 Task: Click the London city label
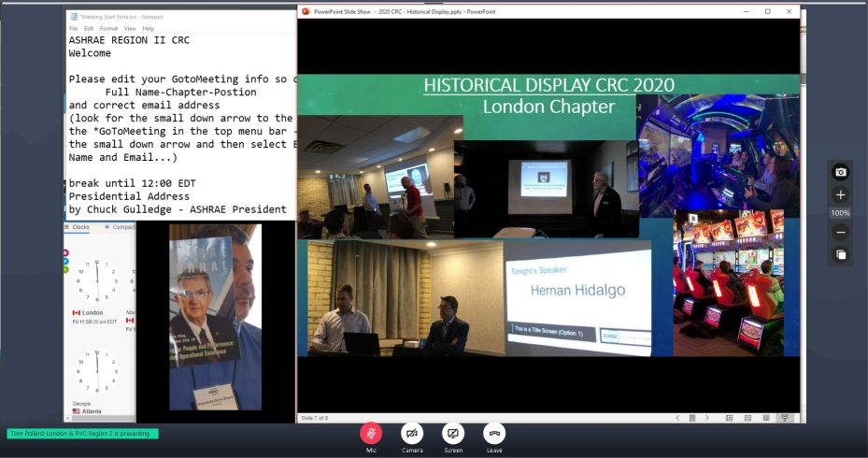pyautogui.click(x=92, y=313)
